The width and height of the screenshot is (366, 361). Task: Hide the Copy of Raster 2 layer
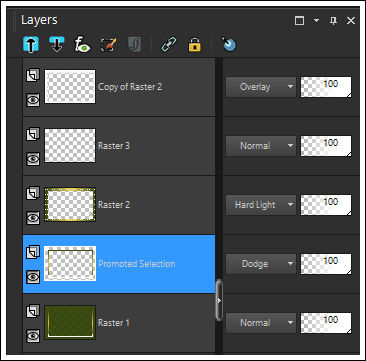(33, 100)
